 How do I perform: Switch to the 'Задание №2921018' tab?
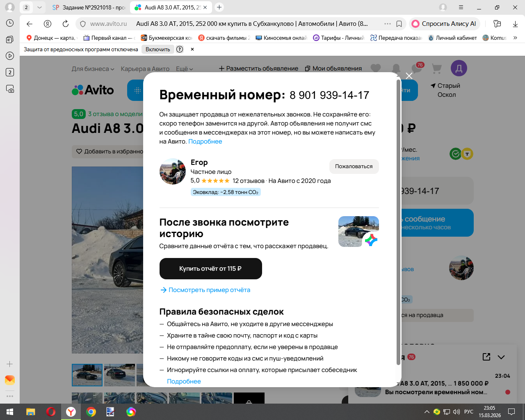[89, 7]
